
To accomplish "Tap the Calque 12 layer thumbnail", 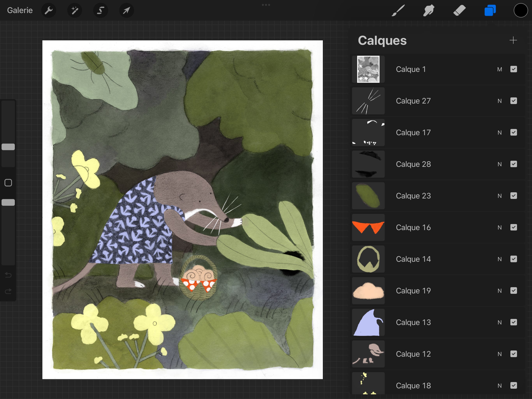I will 368,354.
